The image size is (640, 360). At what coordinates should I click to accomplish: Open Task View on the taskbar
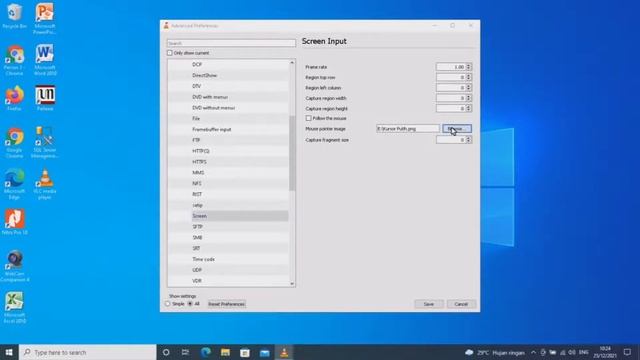click(x=185, y=352)
